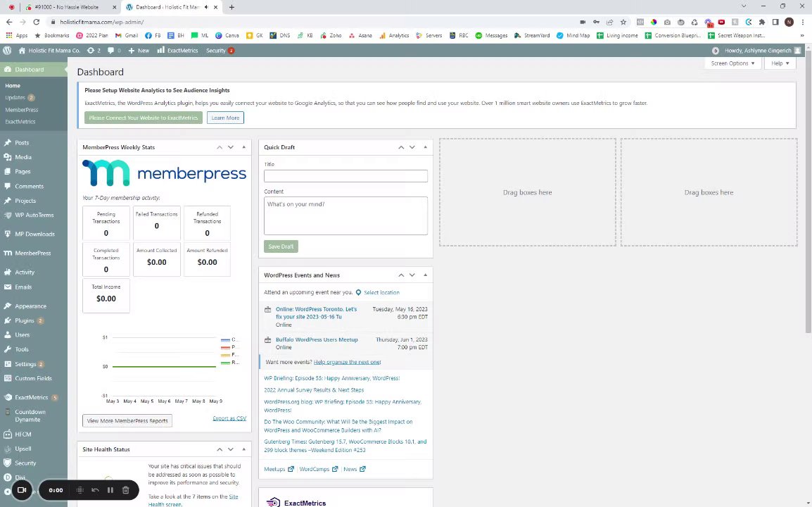Open Security menu in admin bar

220,50
